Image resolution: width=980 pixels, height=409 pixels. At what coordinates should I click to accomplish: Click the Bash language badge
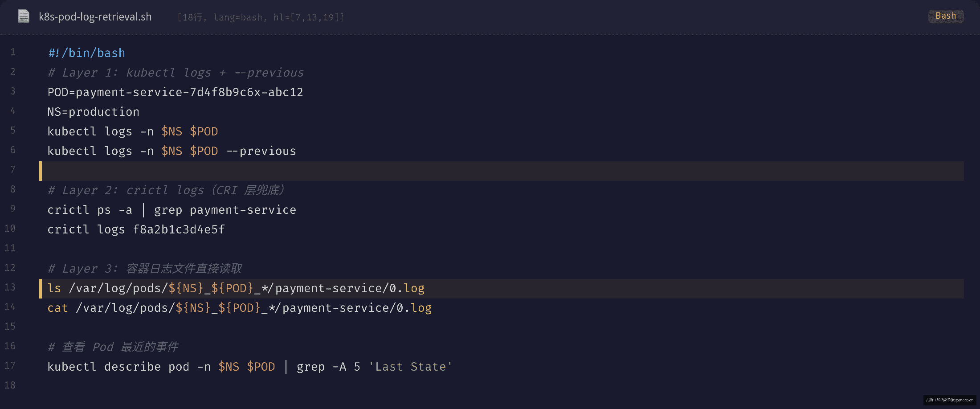(946, 16)
